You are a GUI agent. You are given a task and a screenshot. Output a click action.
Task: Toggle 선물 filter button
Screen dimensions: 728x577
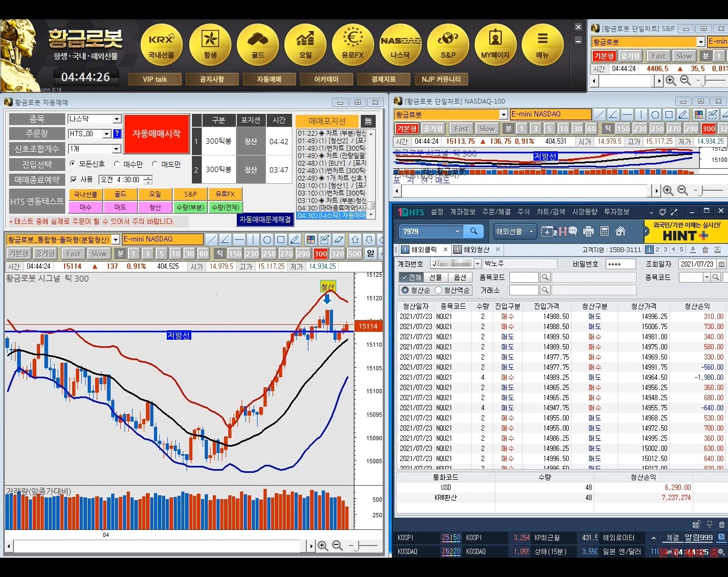click(436, 277)
